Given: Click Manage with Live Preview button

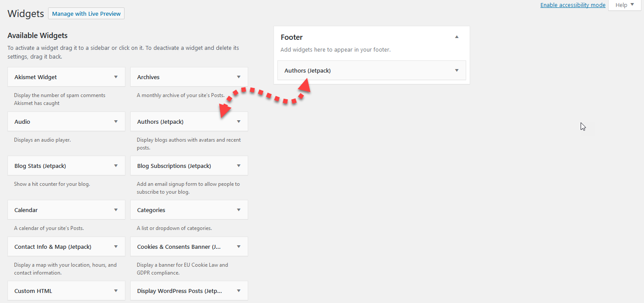Looking at the screenshot, I should point(86,14).
